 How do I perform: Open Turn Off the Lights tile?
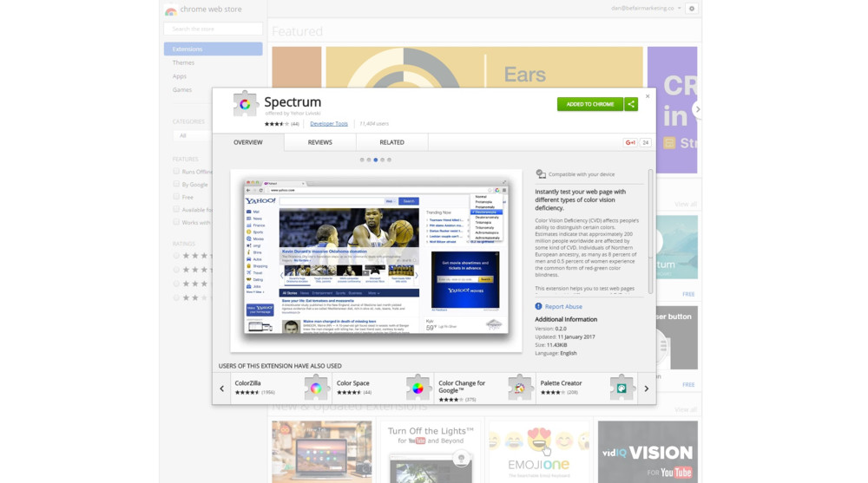(431, 452)
